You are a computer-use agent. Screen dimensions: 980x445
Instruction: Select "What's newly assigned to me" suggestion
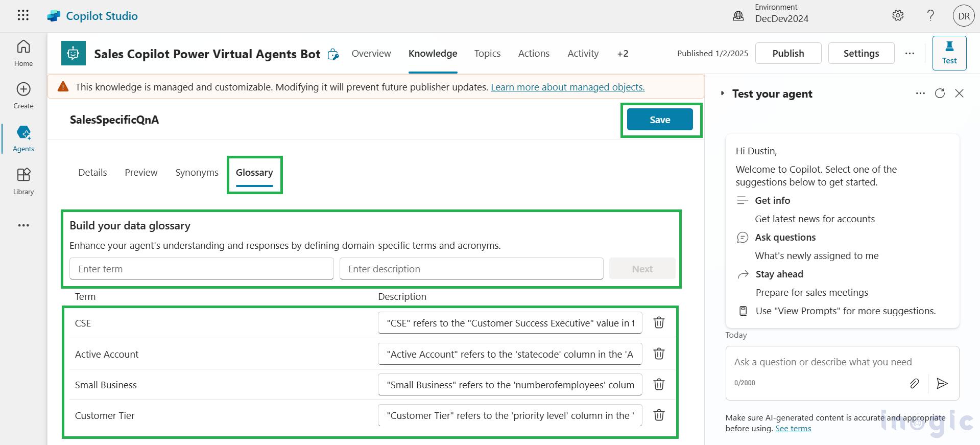coord(817,255)
